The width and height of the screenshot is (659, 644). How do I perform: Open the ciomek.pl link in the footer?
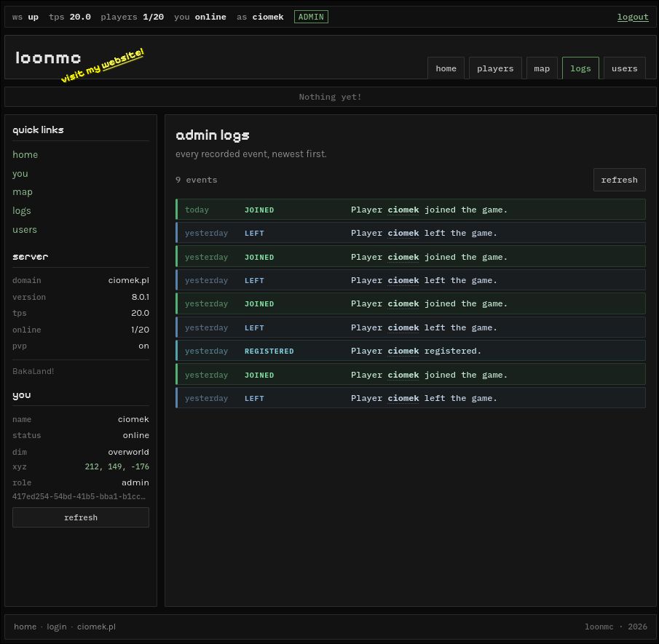click(96, 627)
